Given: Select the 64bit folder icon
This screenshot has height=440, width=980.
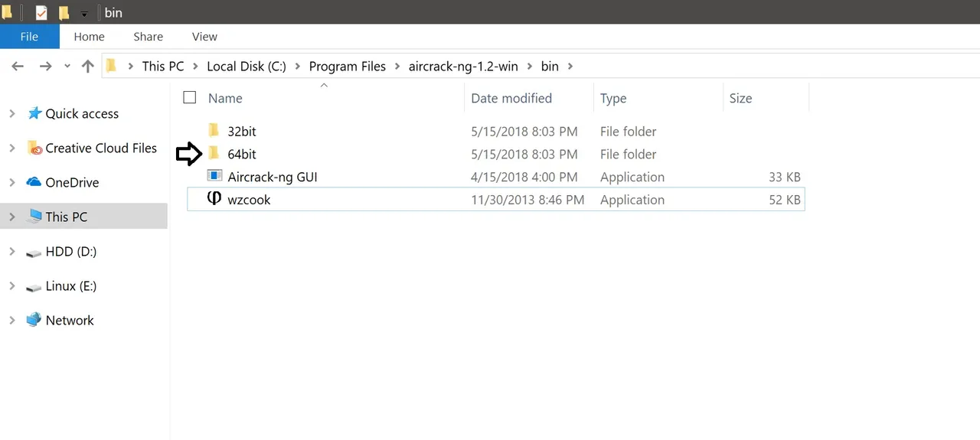Looking at the screenshot, I should tap(214, 153).
